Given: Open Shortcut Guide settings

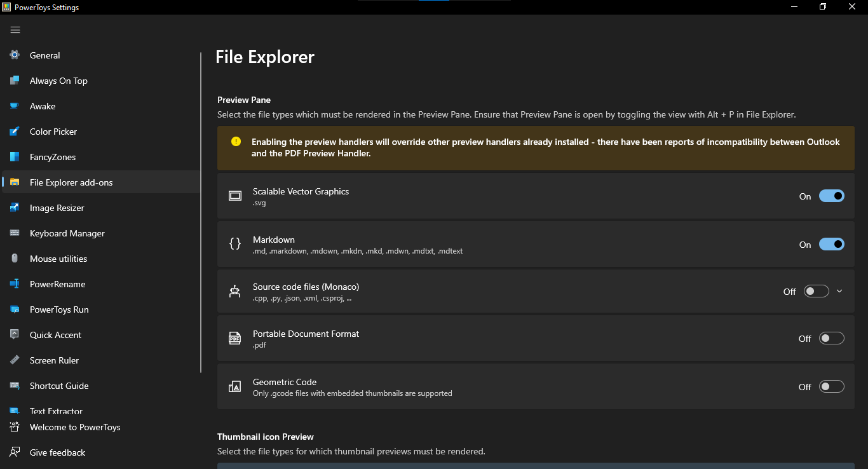Looking at the screenshot, I should tap(101, 386).
